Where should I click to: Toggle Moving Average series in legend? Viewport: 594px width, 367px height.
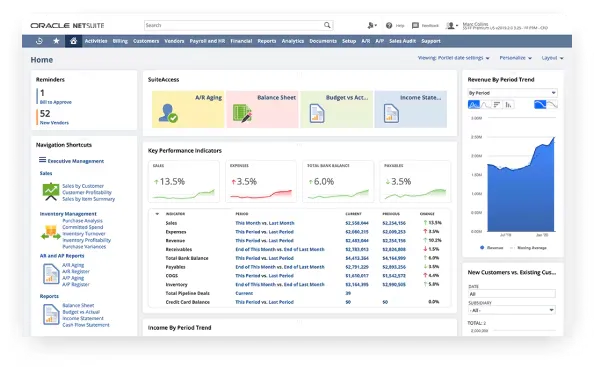click(528, 248)
